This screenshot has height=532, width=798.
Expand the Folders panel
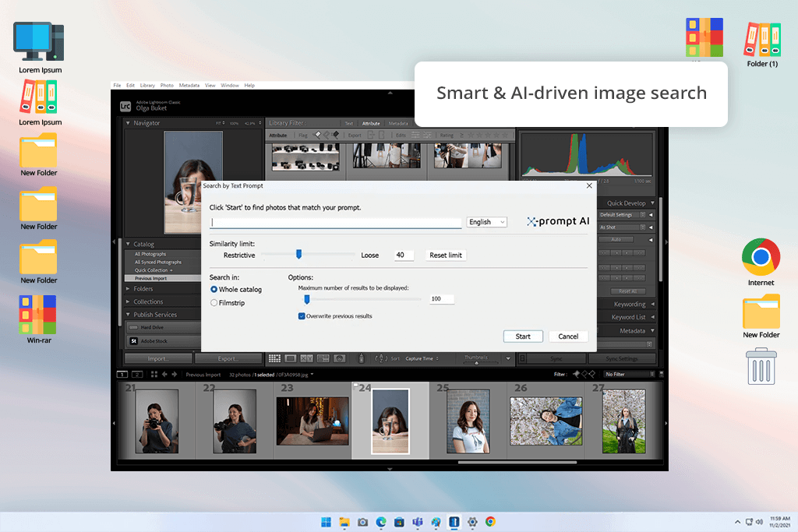tap(128, 288)
